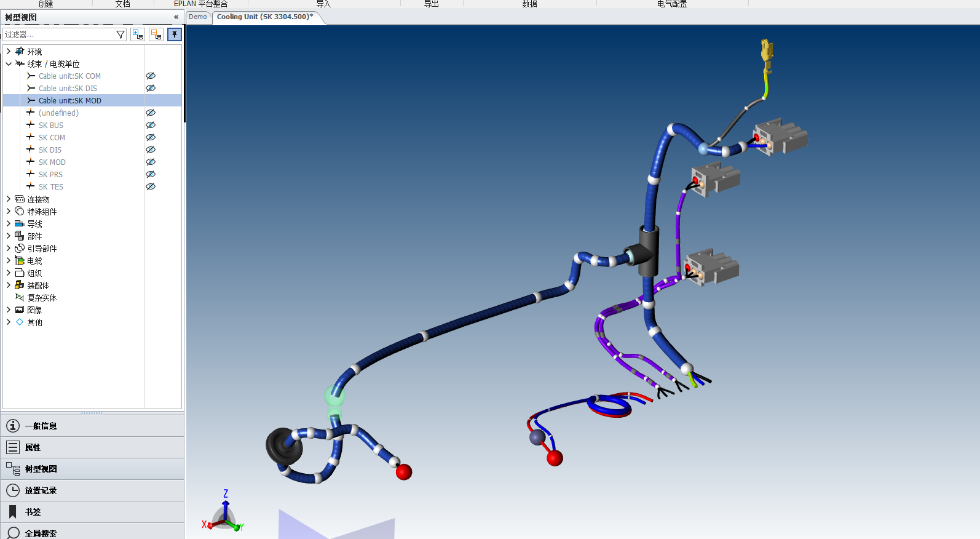Click the 过滤器 filter input field
The width and height of the screenshot is (980, 539).
58,34
